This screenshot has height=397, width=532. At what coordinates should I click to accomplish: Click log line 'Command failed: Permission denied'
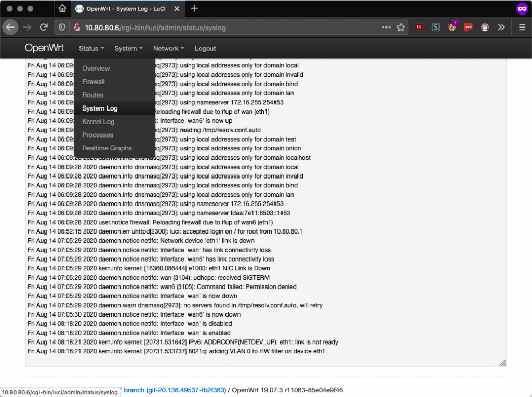click(162, 287)
